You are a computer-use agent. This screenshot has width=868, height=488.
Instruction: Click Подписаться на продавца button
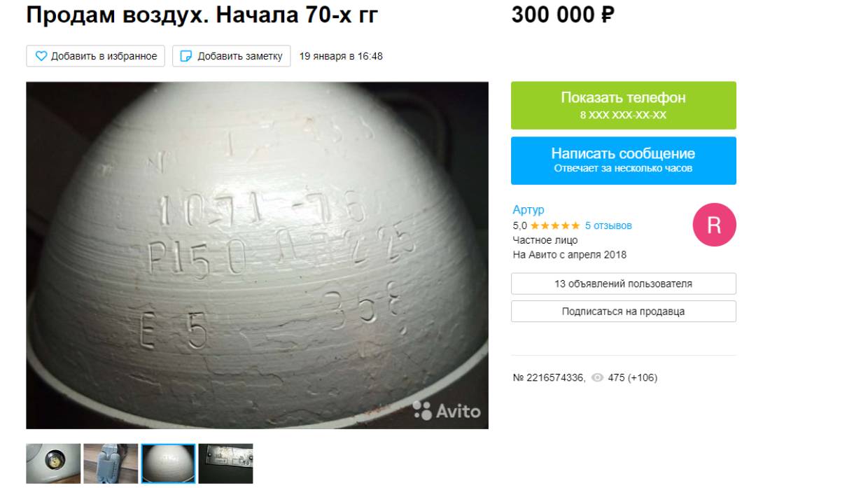[624, 312]
